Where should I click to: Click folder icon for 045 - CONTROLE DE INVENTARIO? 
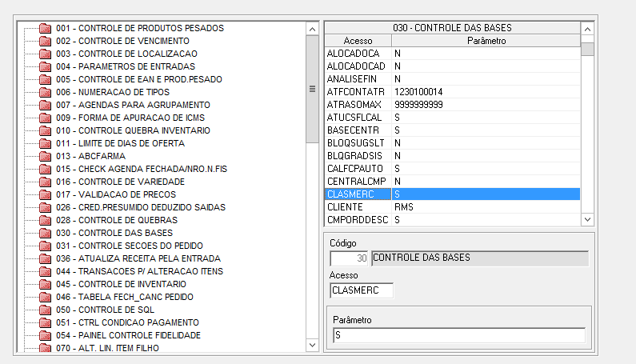tap(45, 285)
